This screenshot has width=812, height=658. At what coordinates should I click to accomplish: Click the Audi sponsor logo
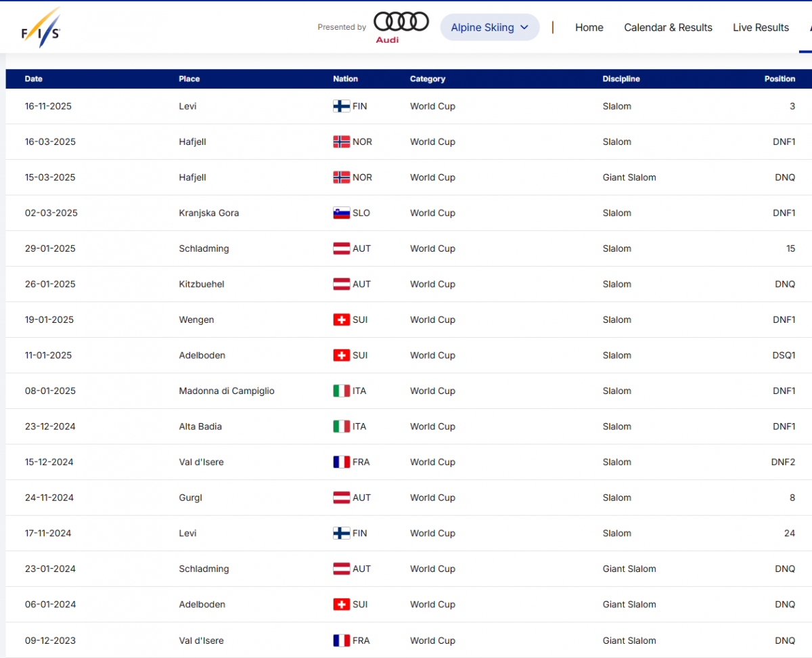point(401,27)
